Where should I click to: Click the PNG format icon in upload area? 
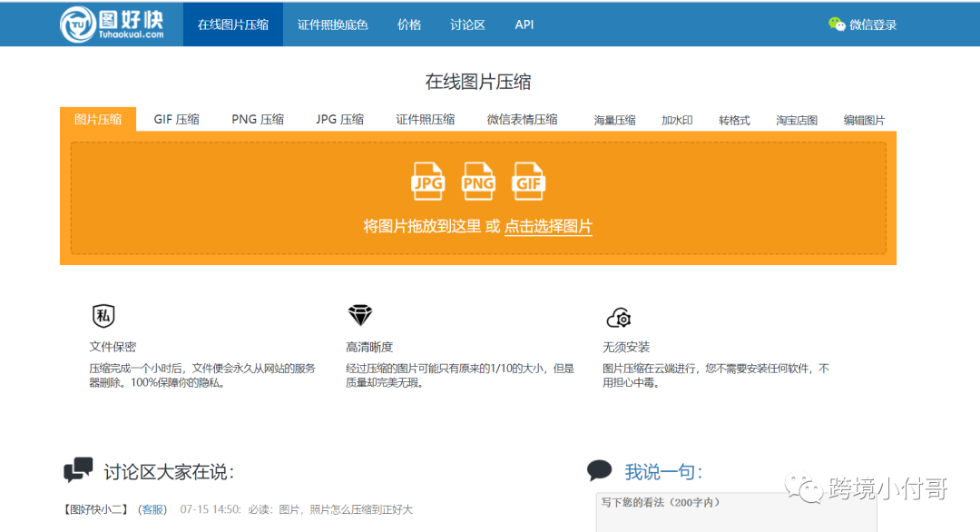point(478,182)
